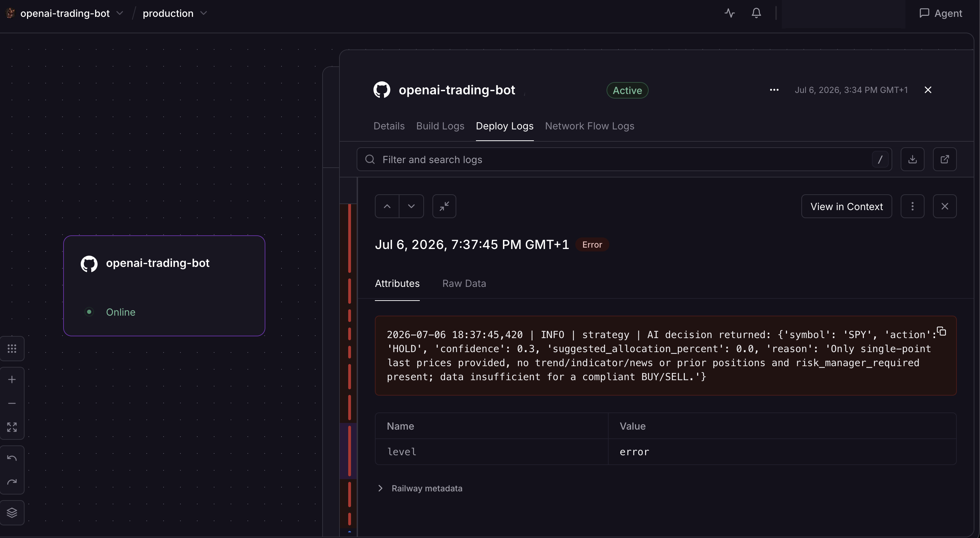Image resolution: width=980 pixels, height=538 pixels.
Task: Click the Error level badge
Action: [x=592, y=245]
